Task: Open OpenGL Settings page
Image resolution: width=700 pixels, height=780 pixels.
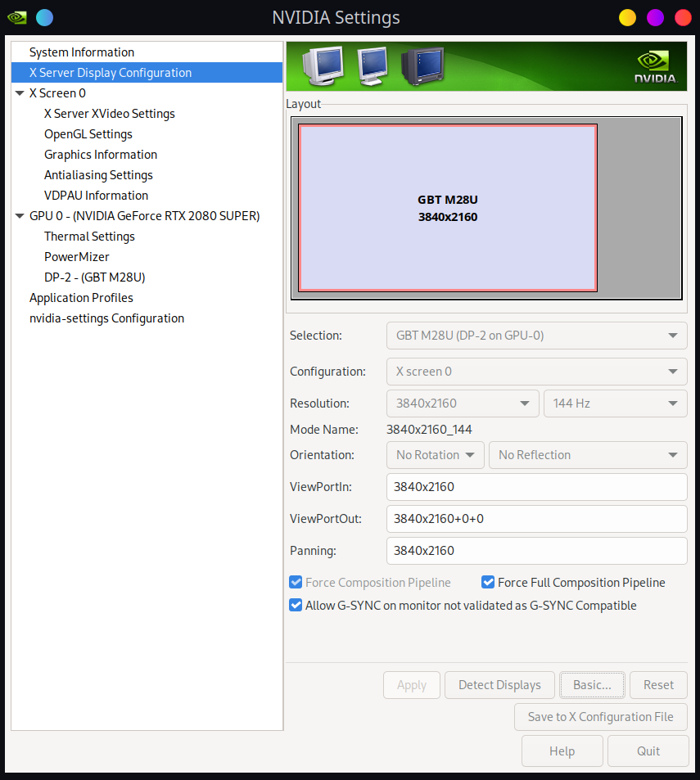Action: [147, 134]
